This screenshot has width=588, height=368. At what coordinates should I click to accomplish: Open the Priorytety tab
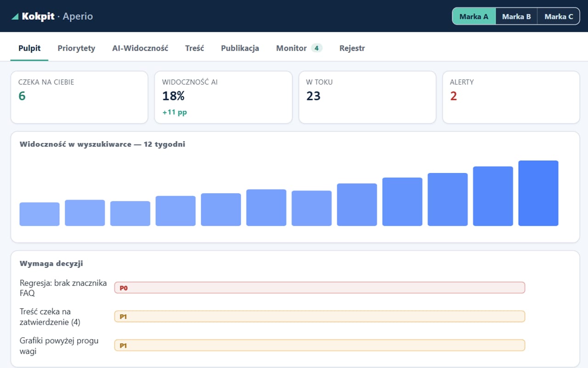click(x=76, y=48)
